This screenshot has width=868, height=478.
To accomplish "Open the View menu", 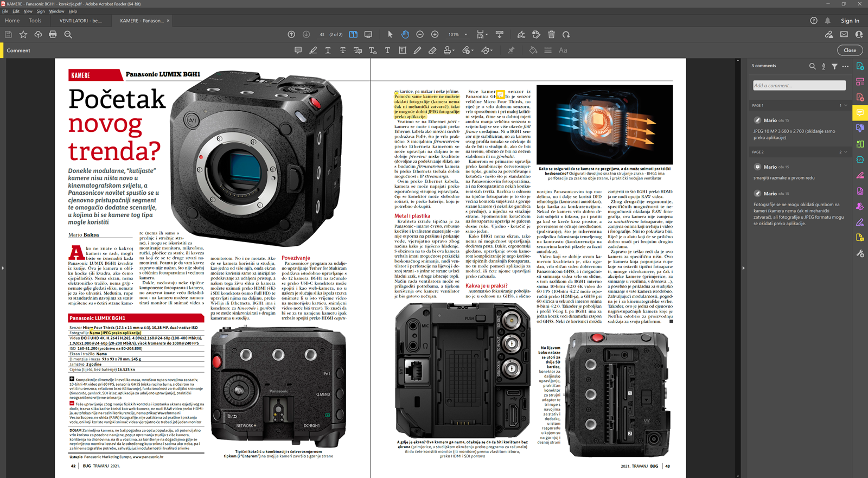I will pyautogui.click(x=28, y=11).
